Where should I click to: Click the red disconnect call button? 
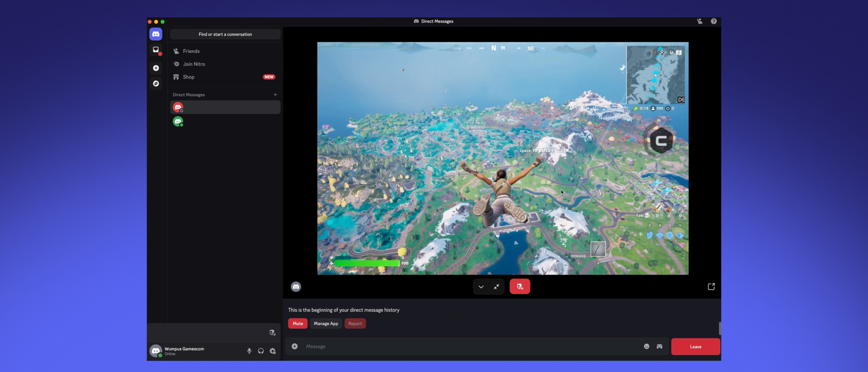click(520, 287)
